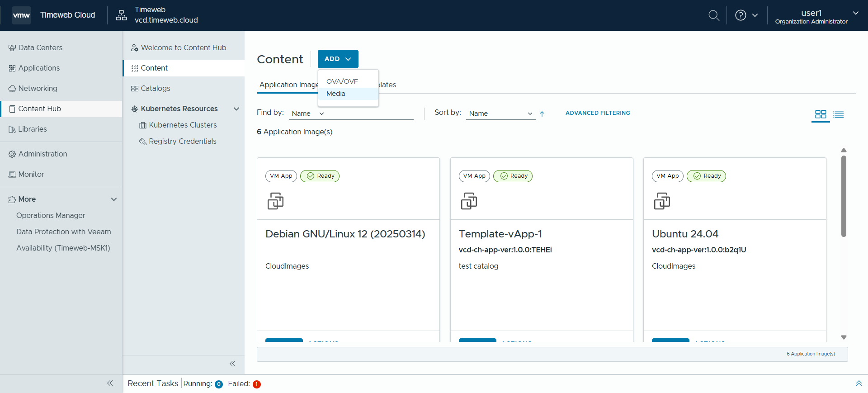The image size is (868, 393).
Task: Click the Administration gear icon
Action: pyautogui.click(x=12, y=154)
